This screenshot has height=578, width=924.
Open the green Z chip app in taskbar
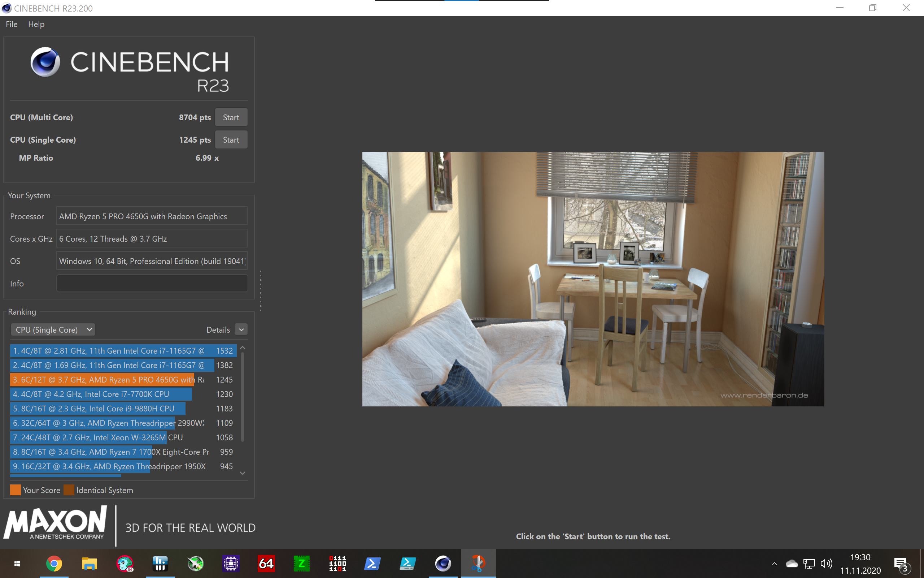click(302, 564)
